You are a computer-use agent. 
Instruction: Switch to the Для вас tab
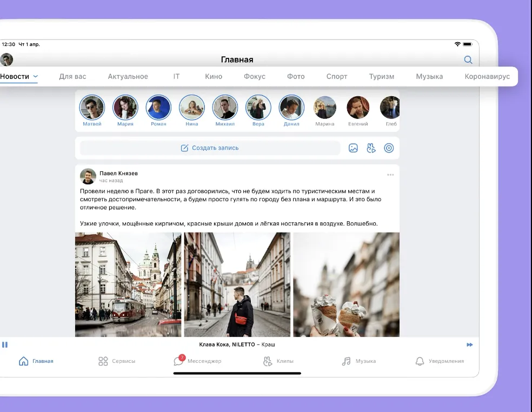[72, 76]
